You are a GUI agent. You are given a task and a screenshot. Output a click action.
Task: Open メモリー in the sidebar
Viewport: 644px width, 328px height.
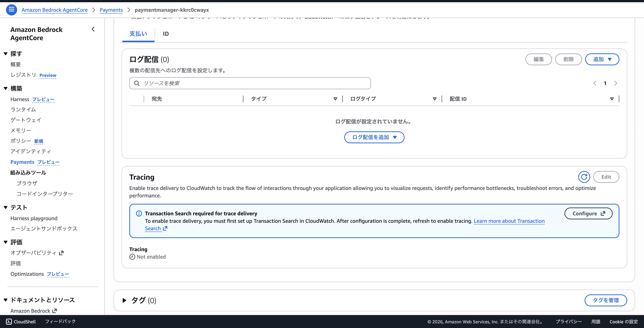coord(21,130)
